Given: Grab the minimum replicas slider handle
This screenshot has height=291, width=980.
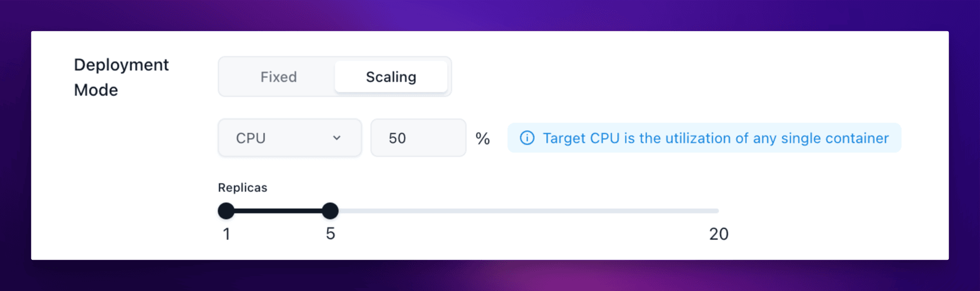Looking at the screenshot, I should (226, 211).
